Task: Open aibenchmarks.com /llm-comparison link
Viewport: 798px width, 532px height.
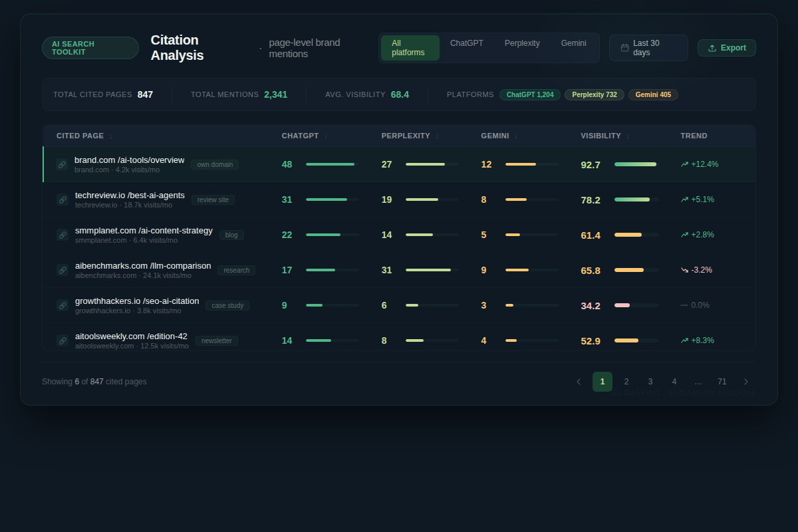Action: 143,265
